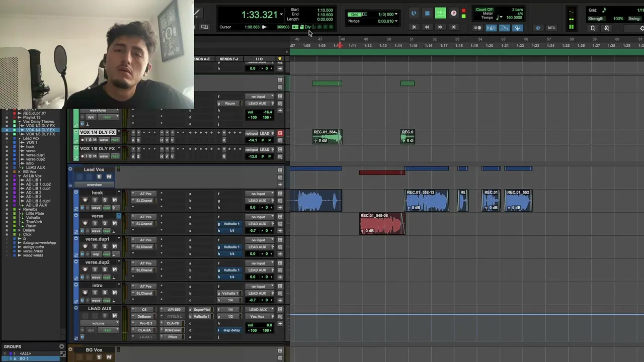
Task: Open the Nudge value dropdown
Action: click(396, 21)
